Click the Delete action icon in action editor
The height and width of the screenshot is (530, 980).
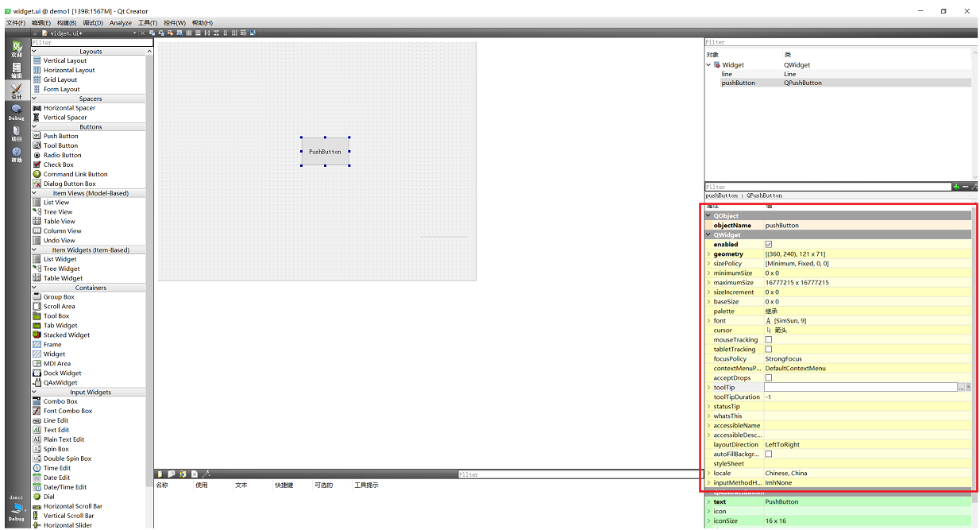(x=195, y=474)
